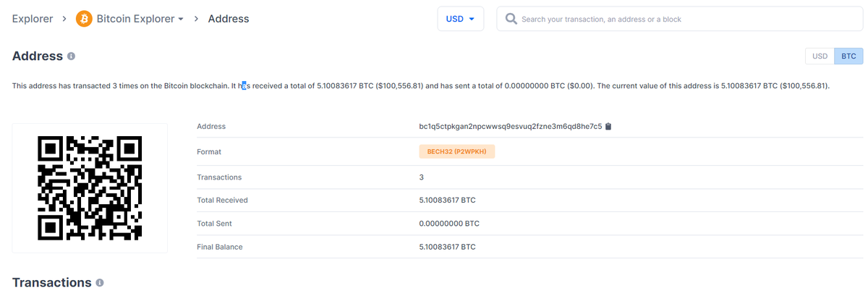The height and width of the screenshot is (304, 868).
Task: Open the USD currency dropdown
Action: [x=460, y=19]
